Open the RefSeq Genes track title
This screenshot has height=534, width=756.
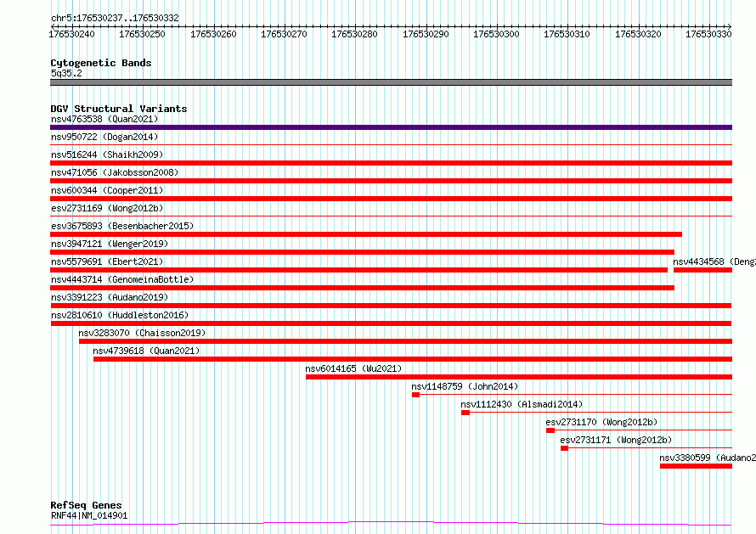(87, 505)
